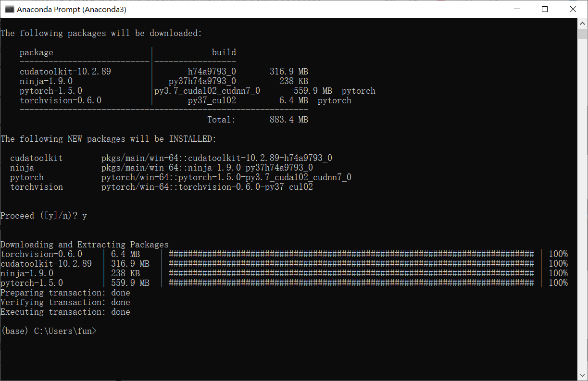Click build string py3.7_cuda102_cudnn7_0
Viewport: 588px width, 381px height.
(207, 91)
